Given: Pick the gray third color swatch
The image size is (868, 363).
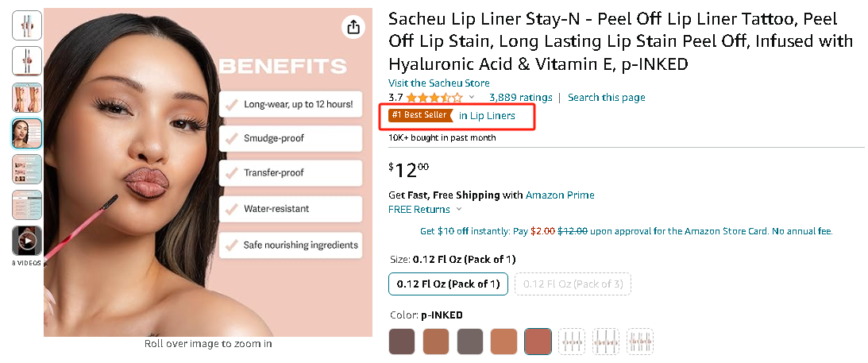Looking at the screenshot, I should (x=470, y=341).
